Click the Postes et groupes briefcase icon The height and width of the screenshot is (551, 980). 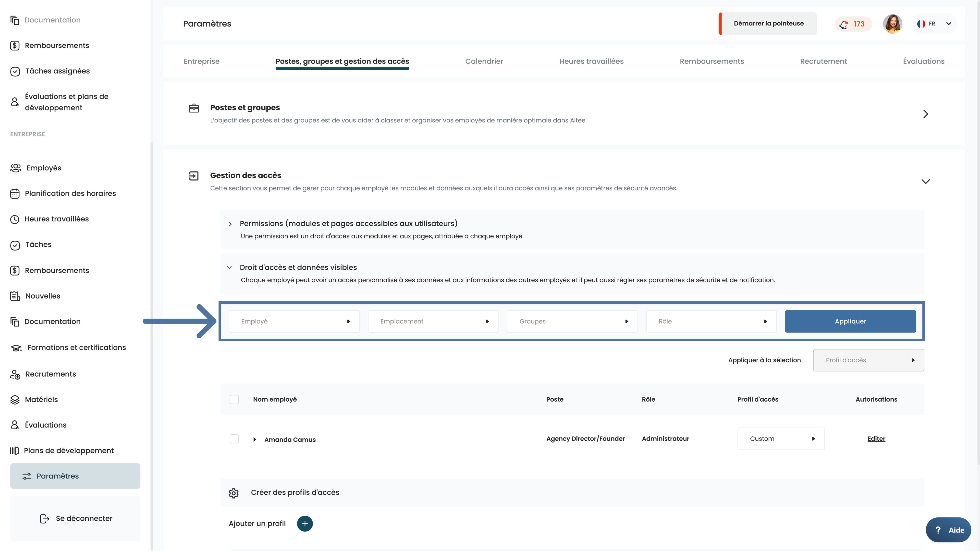[x=194, y=108]
